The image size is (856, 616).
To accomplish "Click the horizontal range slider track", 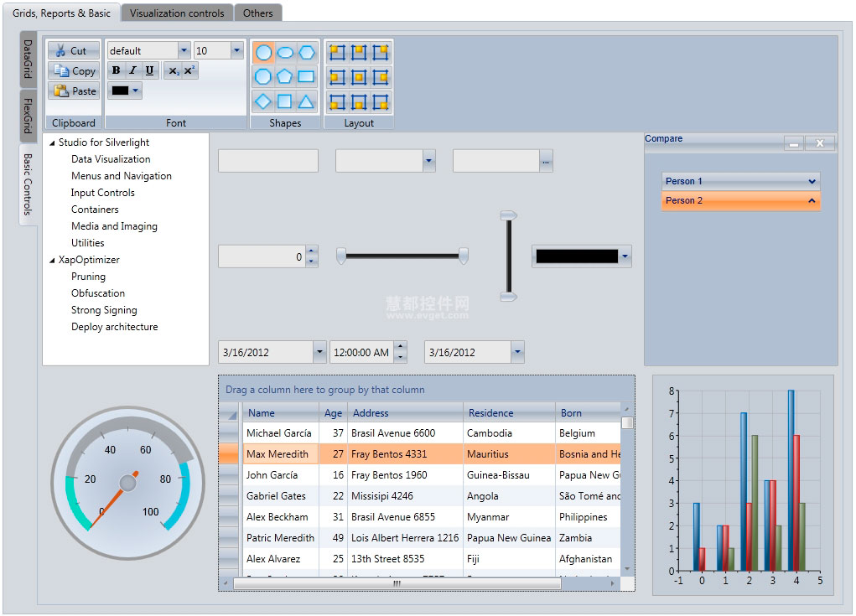I will pos(402,256).
